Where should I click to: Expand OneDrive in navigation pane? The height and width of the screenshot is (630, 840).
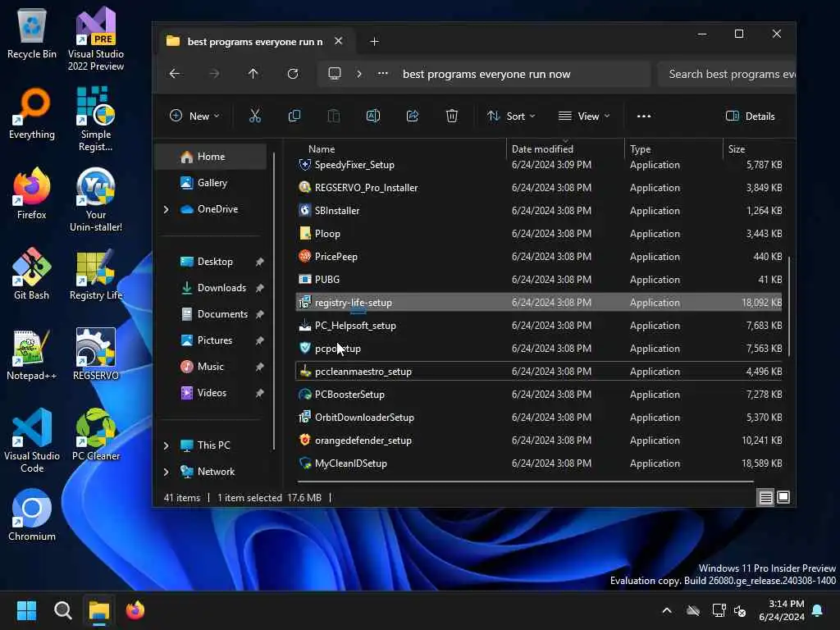[166, 209]
